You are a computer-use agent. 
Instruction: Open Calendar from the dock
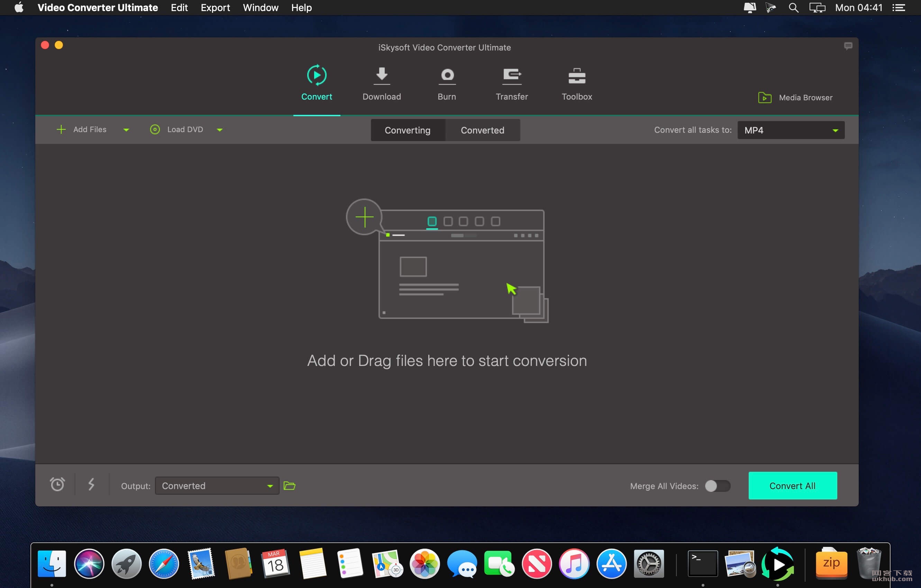(275, 563)
